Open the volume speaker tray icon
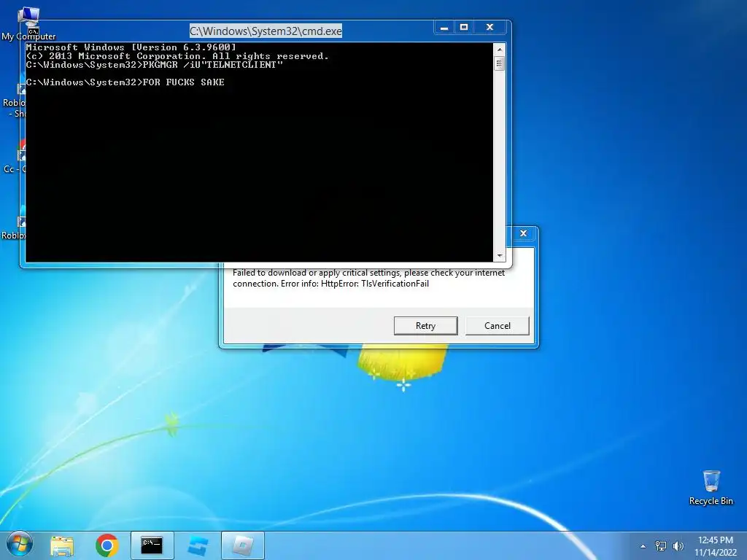Viewport: 747px width, 560px height. [x=678, y=546]
